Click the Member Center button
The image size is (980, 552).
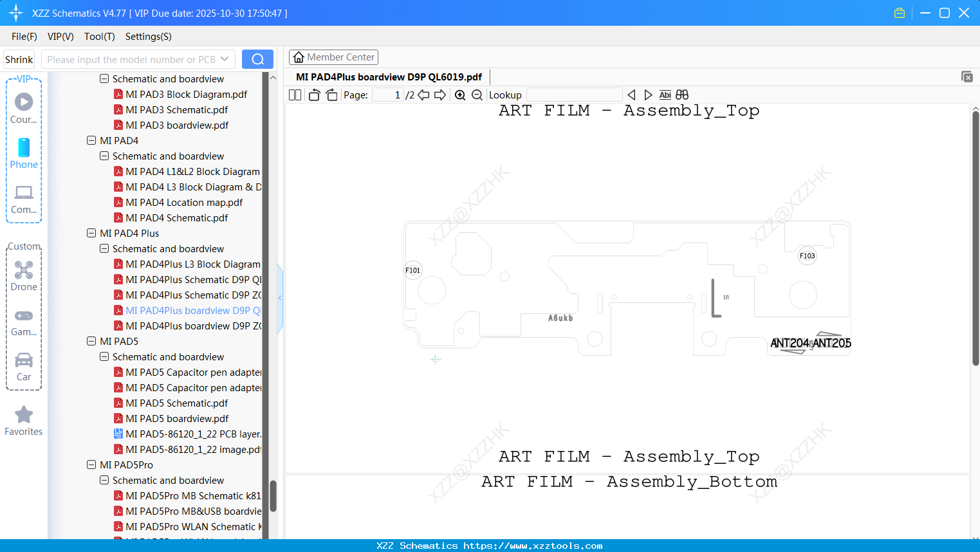coord(333,57)
